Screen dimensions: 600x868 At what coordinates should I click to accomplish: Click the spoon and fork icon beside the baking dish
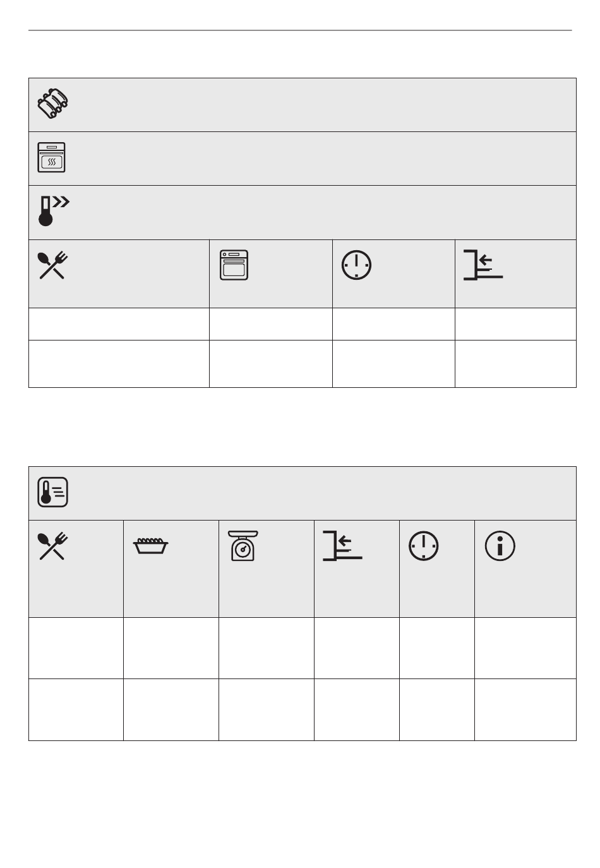pyautogui.click(x=53, y=546)
